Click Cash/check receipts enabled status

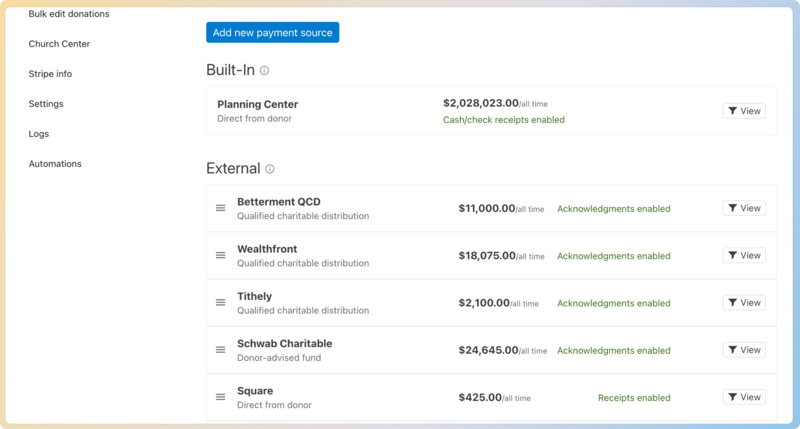[x=504, y=120]
